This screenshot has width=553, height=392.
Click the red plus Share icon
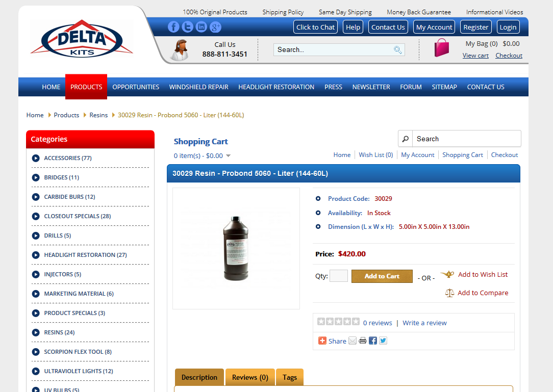tap(322, 341)
